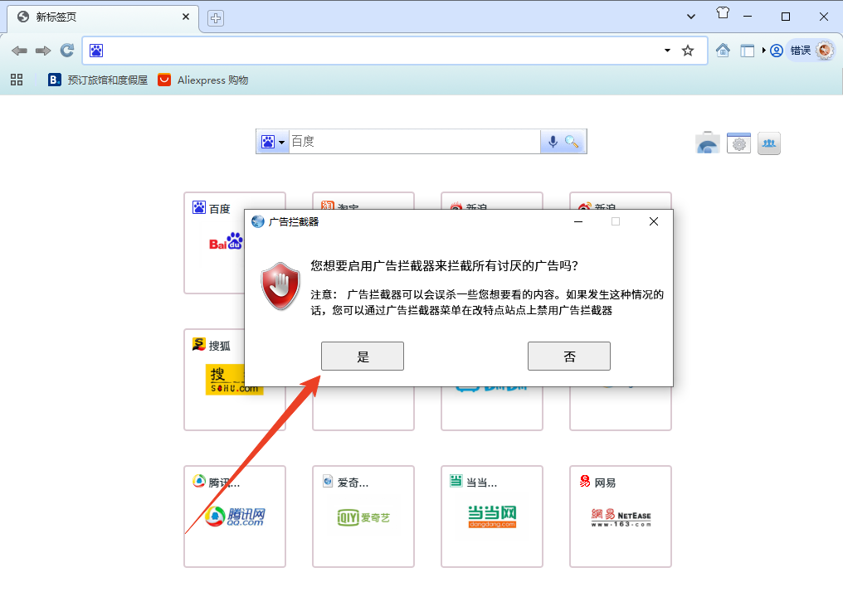
Task: Confirm ad blocker with the 是 button
Action: 363,356
